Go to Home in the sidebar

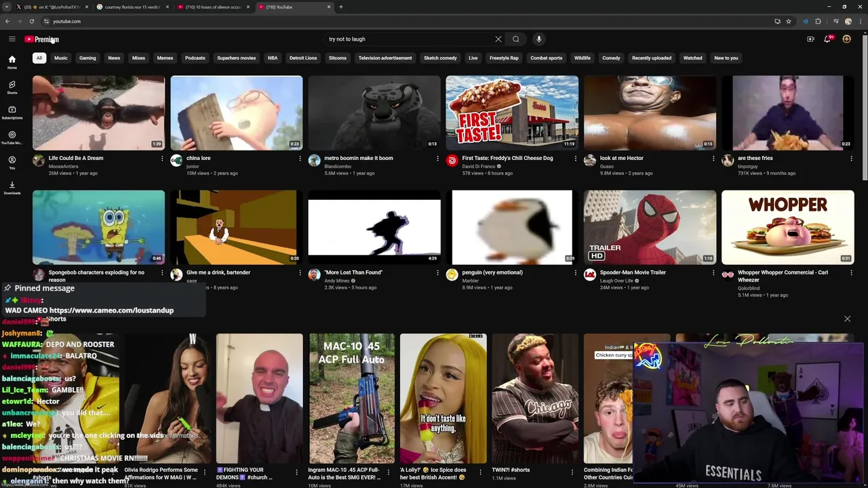pos(12,62)
